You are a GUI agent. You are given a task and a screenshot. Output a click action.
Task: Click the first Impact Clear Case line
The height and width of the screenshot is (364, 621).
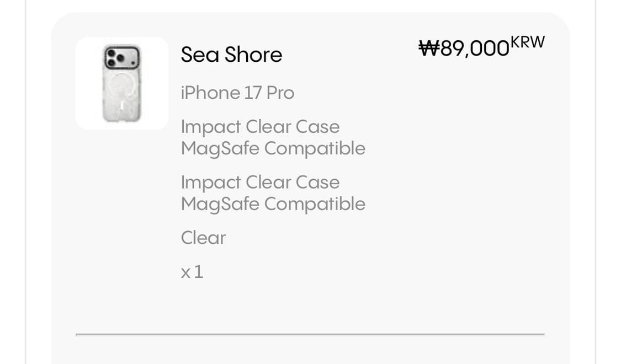pyautogui.click(x=260, y=127)
